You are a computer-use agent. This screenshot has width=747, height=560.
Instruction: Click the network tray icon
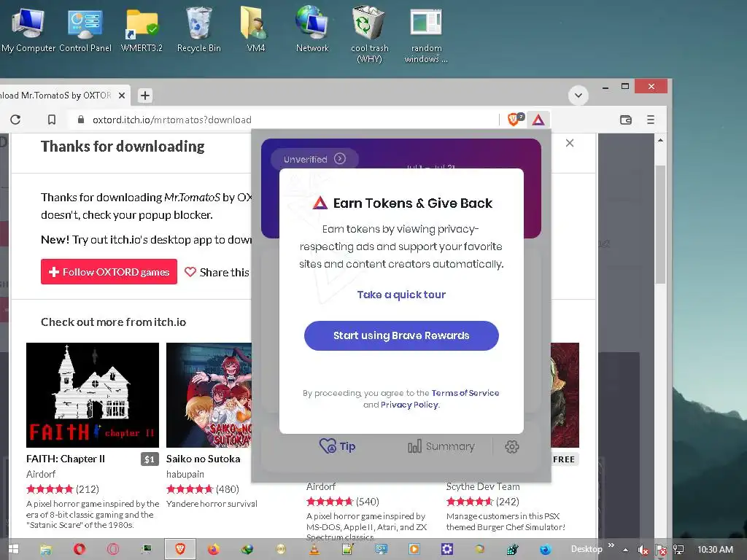click(x=679, y=550)
